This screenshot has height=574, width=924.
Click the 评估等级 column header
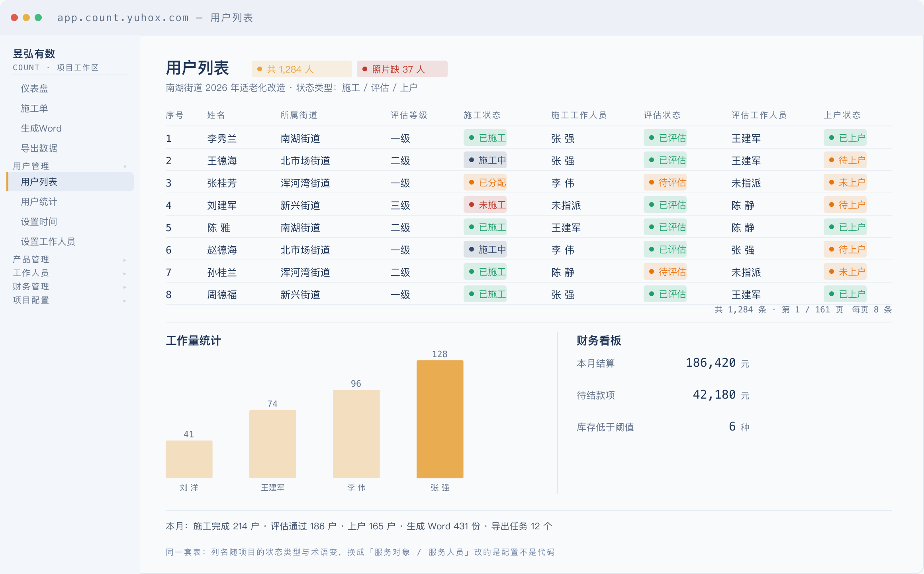point(409,115)
